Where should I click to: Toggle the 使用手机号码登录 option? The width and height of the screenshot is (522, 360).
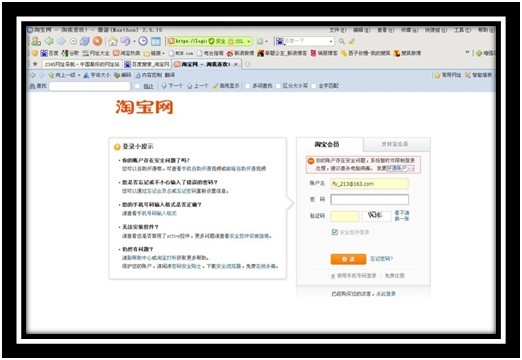[354, 276]
